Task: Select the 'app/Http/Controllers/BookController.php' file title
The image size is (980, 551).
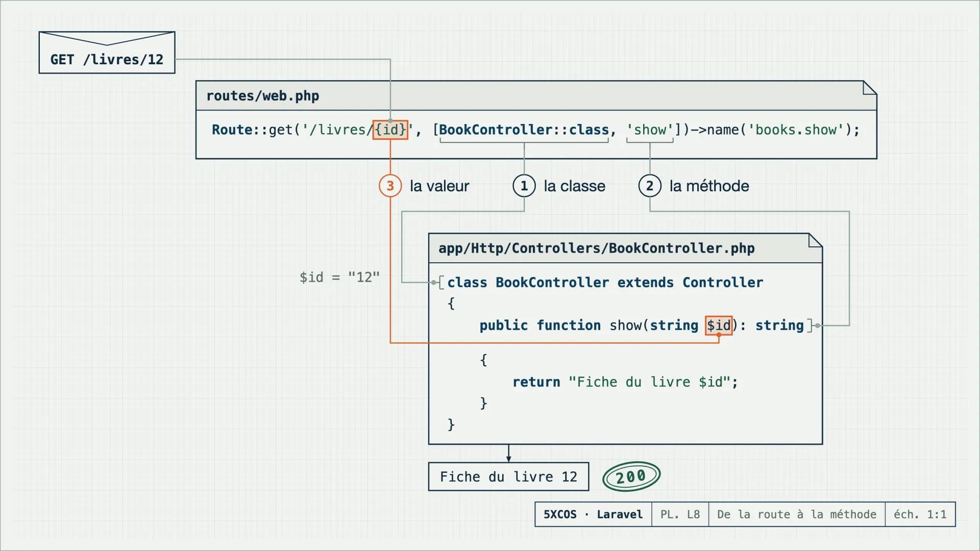Action: [x=597, y=248]
